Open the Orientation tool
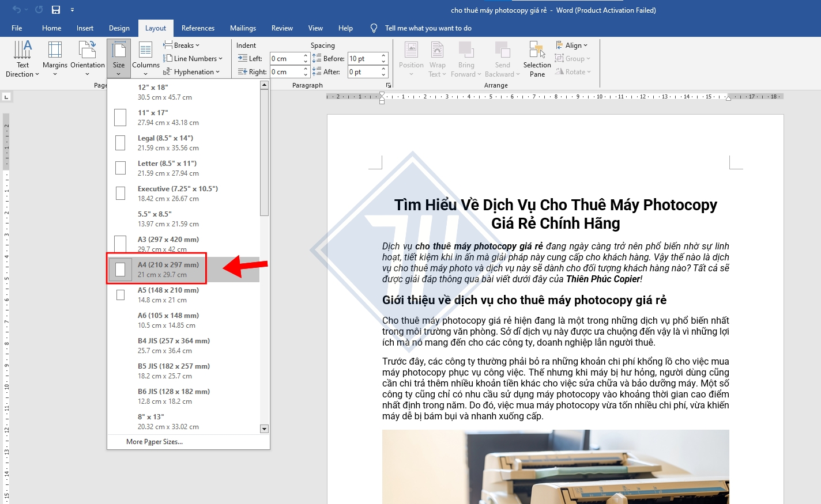Image resolution: width=821 pixels, height=504 pixels. [87, 58]
